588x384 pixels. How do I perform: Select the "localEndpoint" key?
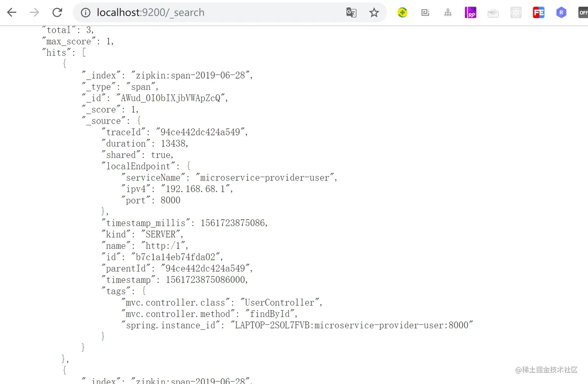(x=138, y=166)
